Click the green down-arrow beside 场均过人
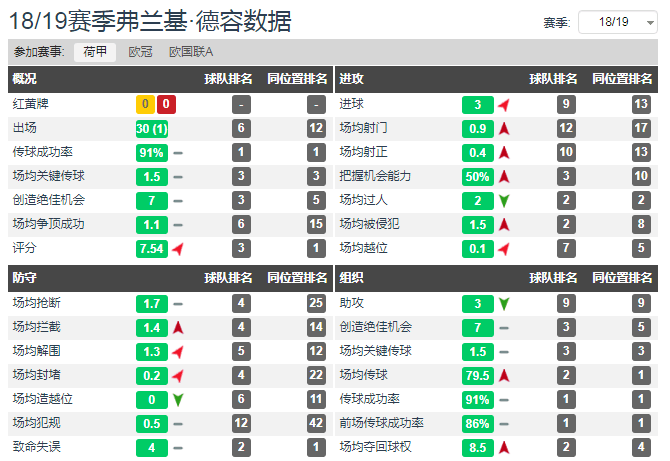Screen dimensions: 670x461 504,200
